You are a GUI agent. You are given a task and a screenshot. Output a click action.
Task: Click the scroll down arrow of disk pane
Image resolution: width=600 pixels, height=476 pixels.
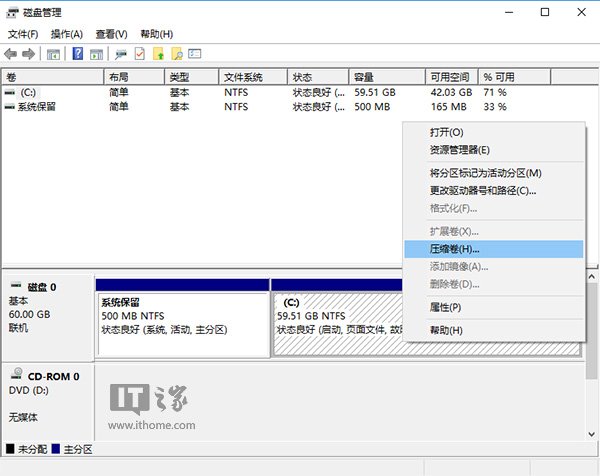click(592, 434)
